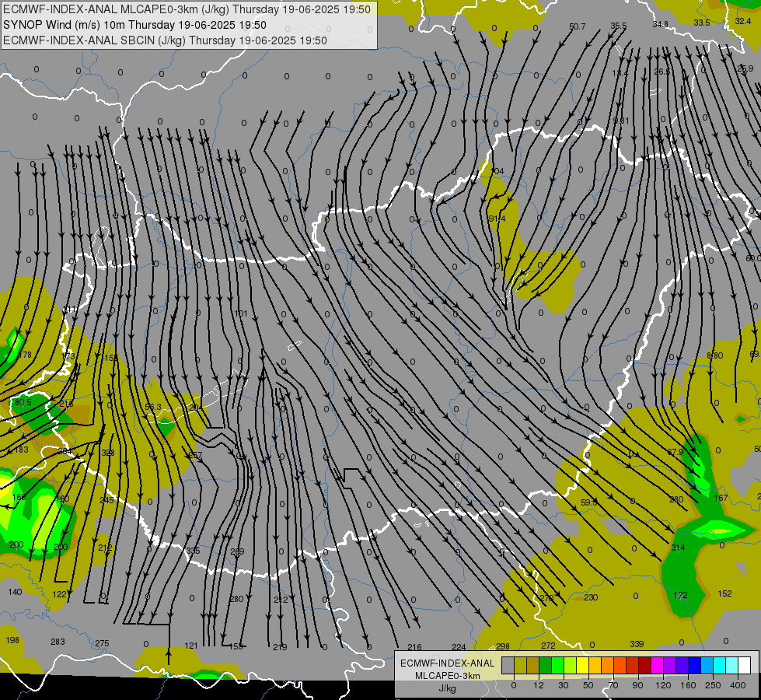Click the map value 166

click(x=19, y=497)
